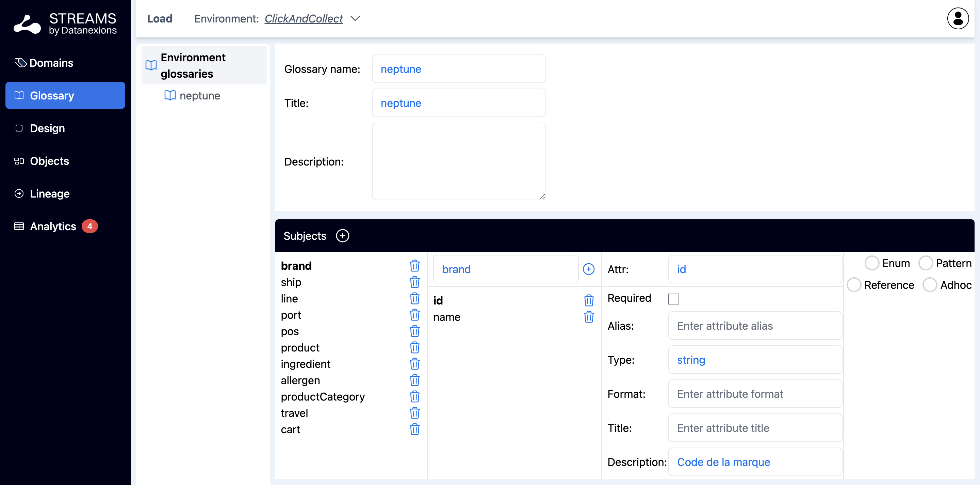
Task: Open the Lineage menu item
Action: (x=49, y=194)
